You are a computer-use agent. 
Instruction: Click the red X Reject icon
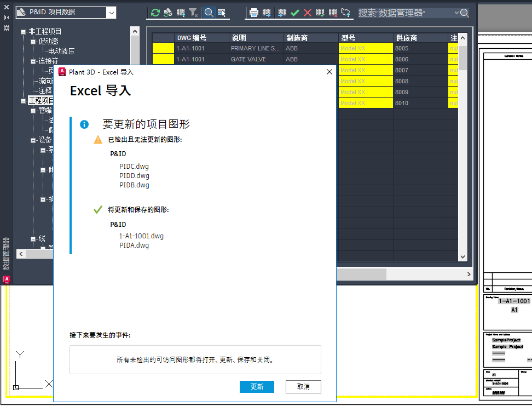click(308, 13)
